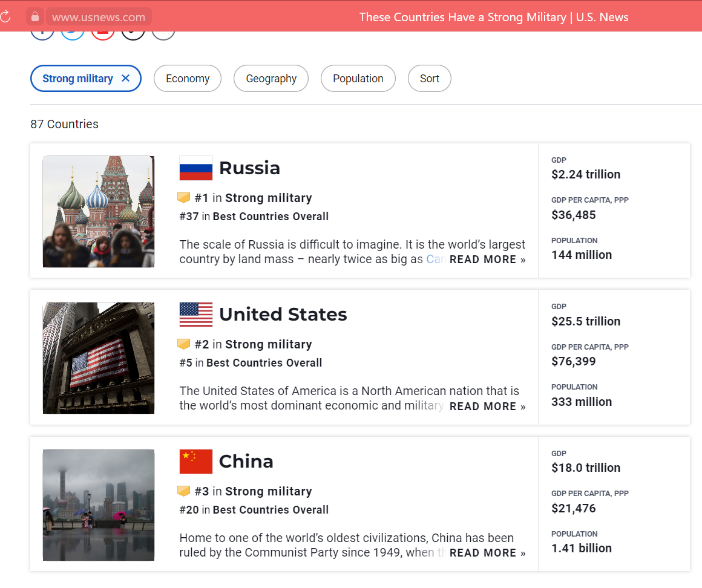Viewport: 702px width, 588px height.
Task: Click the United States flag icon
Action: click(x=196, y=315)
